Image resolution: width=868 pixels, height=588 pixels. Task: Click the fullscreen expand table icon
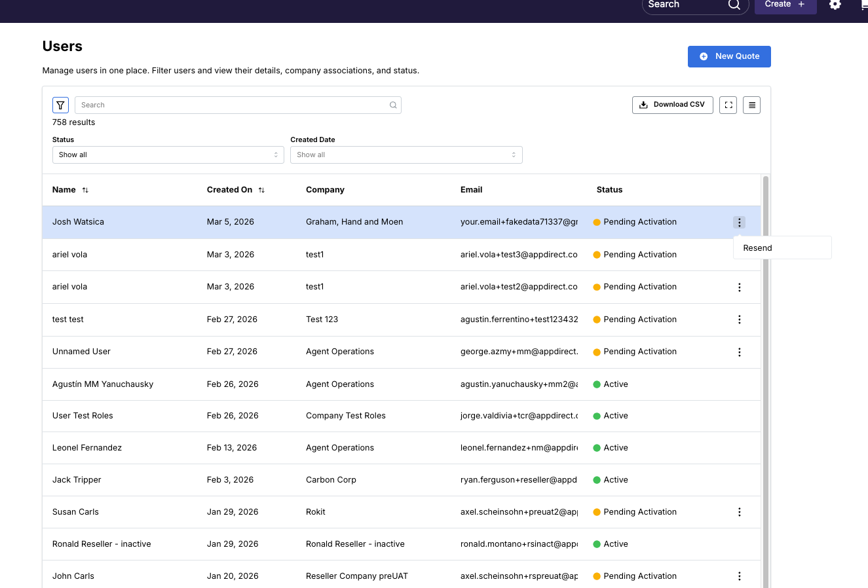coord(728,105)
